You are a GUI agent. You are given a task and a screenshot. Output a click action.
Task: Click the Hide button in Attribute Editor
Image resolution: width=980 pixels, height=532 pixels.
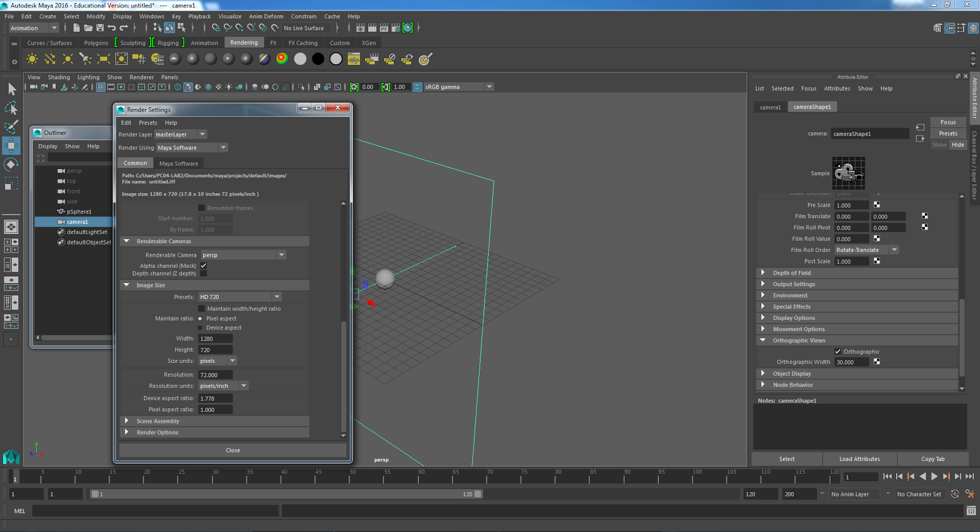pos(958,145)
